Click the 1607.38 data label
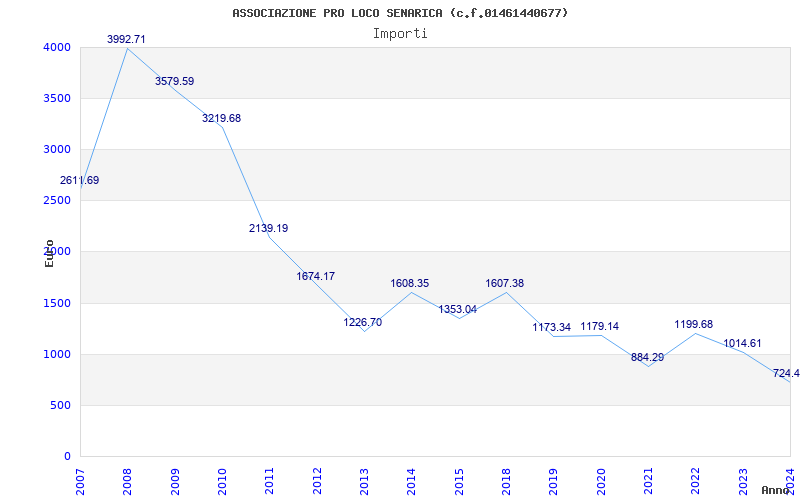This screenshot has height=500, width=800. tap(505, 283)
